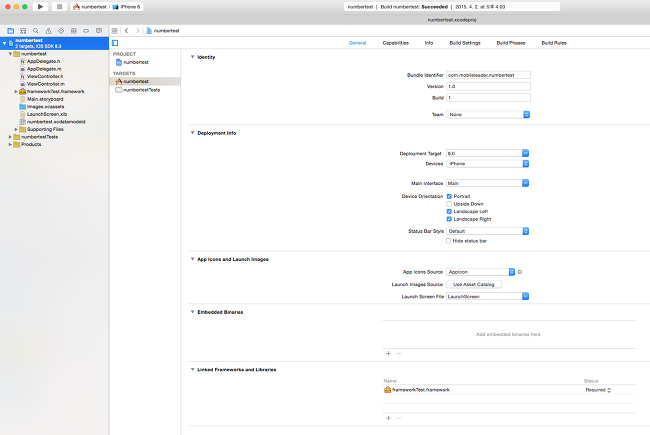650x435 pixels.
Task: Open the Issue navigator warning icon
Action: pyautogui.click(x=49, y=31)
